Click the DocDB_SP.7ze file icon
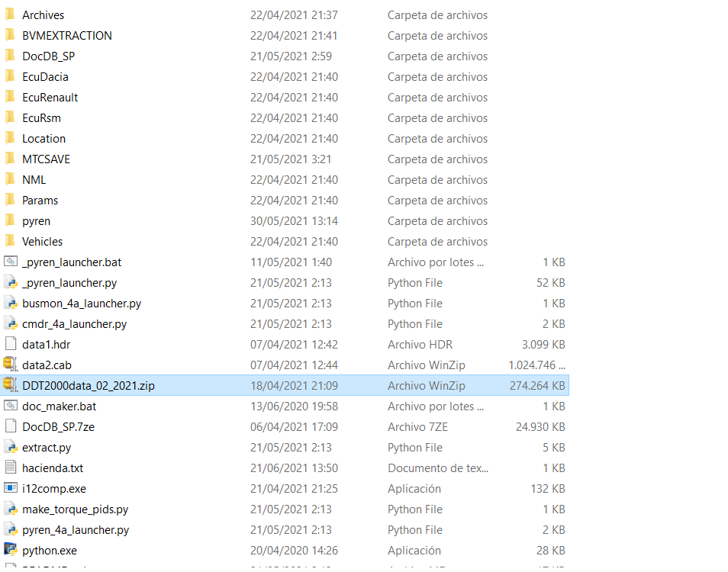728x572 pixels. click(11, 426)
